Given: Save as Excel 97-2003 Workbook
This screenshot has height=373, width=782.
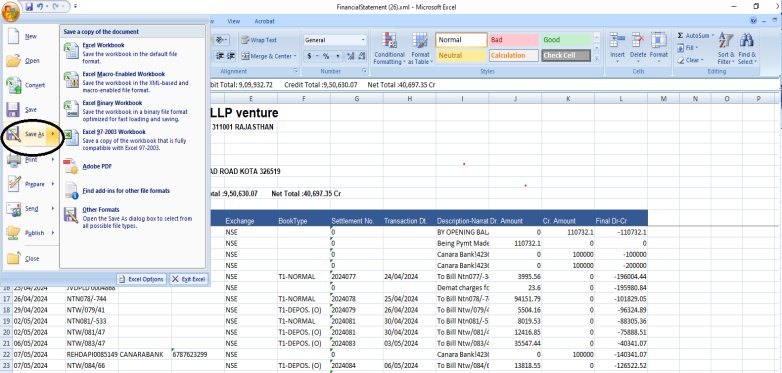Looking at the screenshot, I should click(x=132, y=140).
